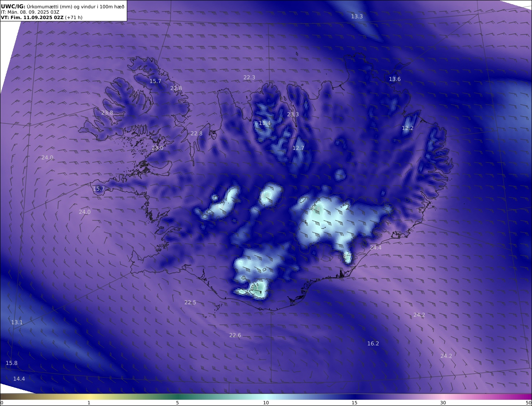The width and height of the screenshot is (532, 406).
Task: Click the value label 24.4
Action: (376, 247)
